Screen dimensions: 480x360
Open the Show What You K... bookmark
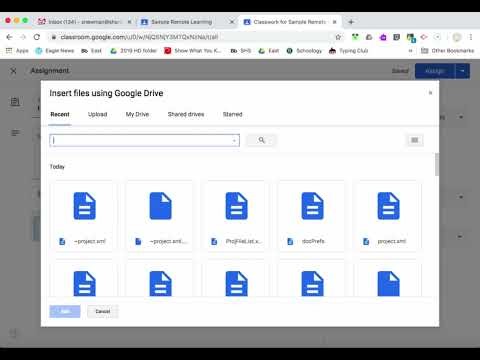pos(193,51)
